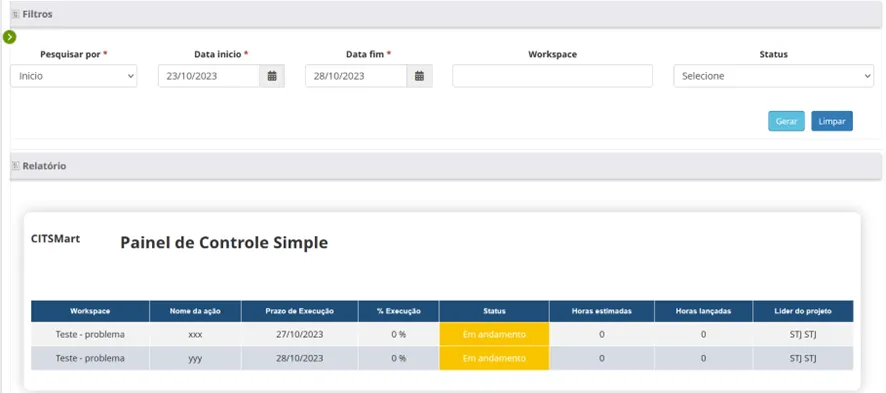Click the CITSMart logo text
Viewport: 886px width, 393px height.
55,239
